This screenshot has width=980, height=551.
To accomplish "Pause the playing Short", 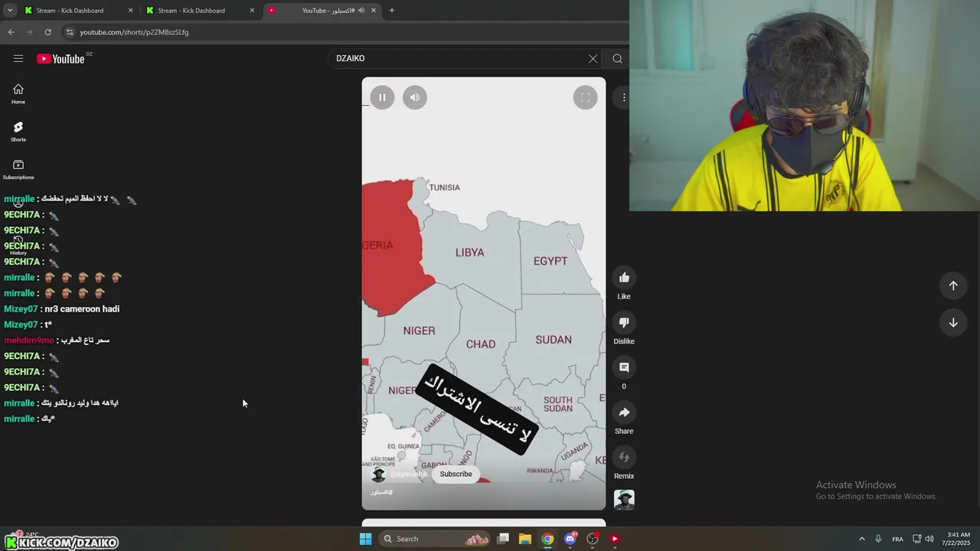I will click(382, 97).
